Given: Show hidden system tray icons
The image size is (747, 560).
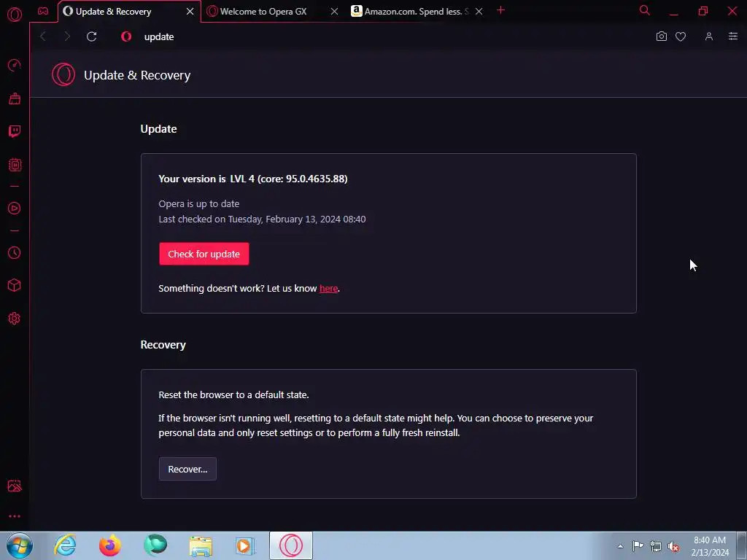Looking at the screenshot, I should coord(620,546).
